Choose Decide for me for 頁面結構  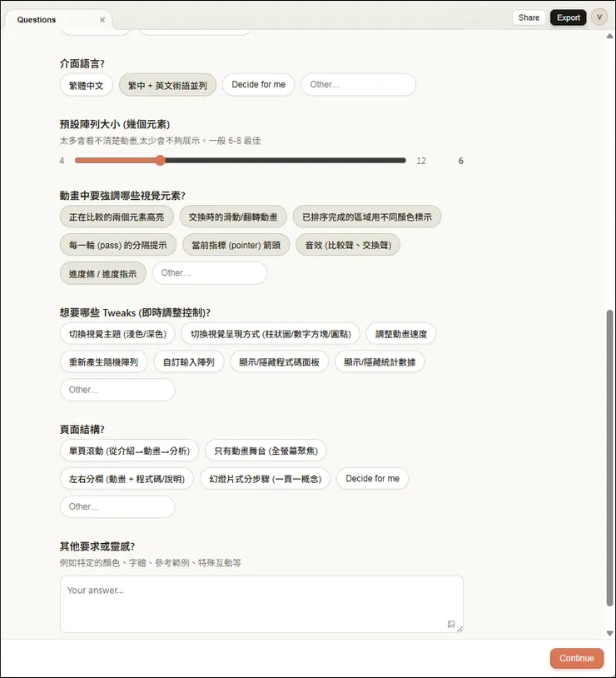coord(373,479)
